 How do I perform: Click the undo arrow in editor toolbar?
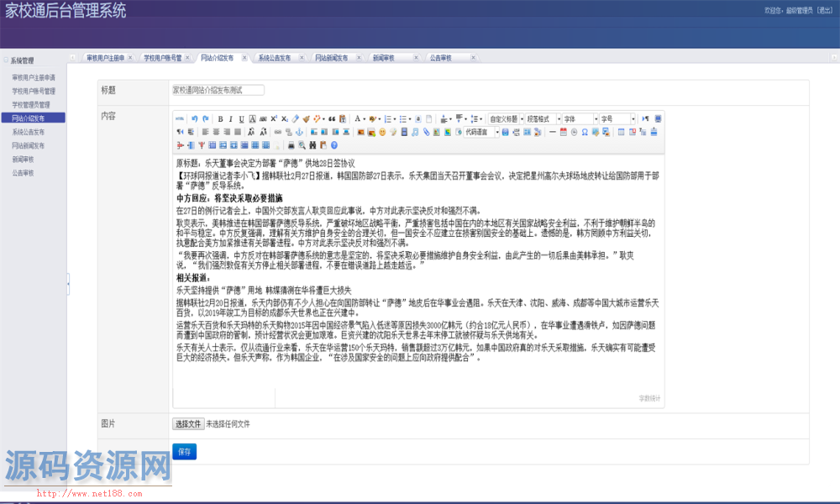click(195, 118)
